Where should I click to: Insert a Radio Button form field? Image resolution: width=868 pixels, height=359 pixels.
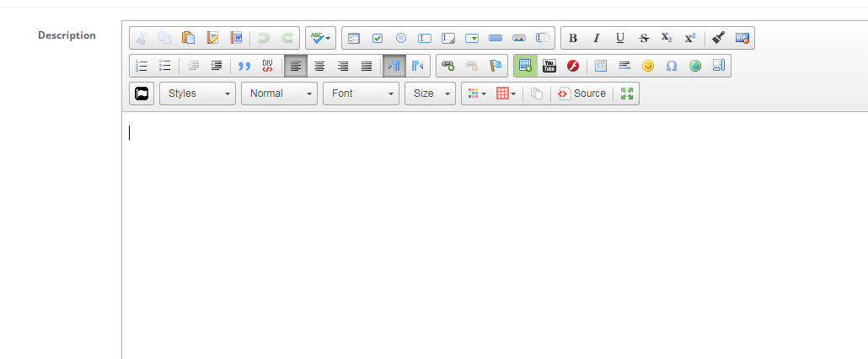point(401,38)
